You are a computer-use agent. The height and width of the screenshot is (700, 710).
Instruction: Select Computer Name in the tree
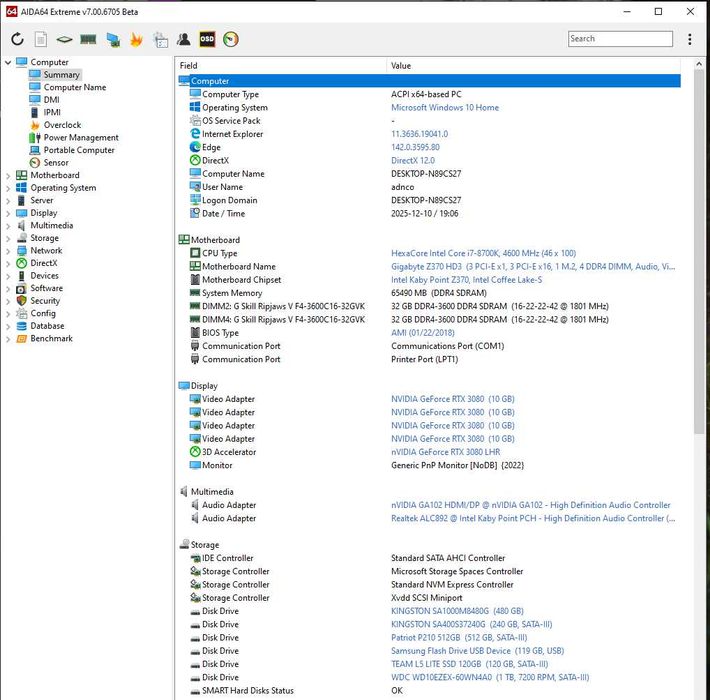[75, 87]
